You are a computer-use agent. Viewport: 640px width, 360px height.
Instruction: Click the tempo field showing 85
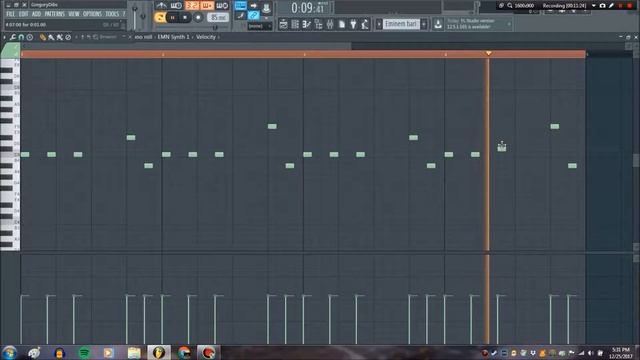[x=218, y=18]
